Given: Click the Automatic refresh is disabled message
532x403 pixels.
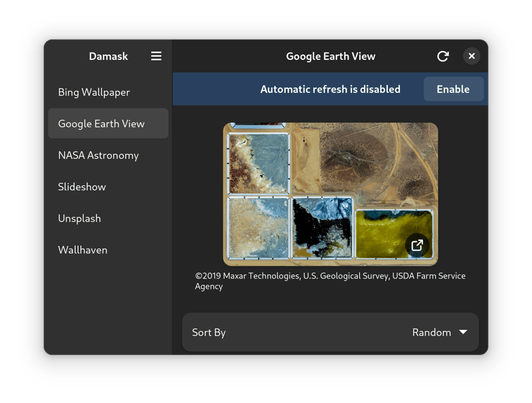Looking at the screenshot, I should point(330,89).
